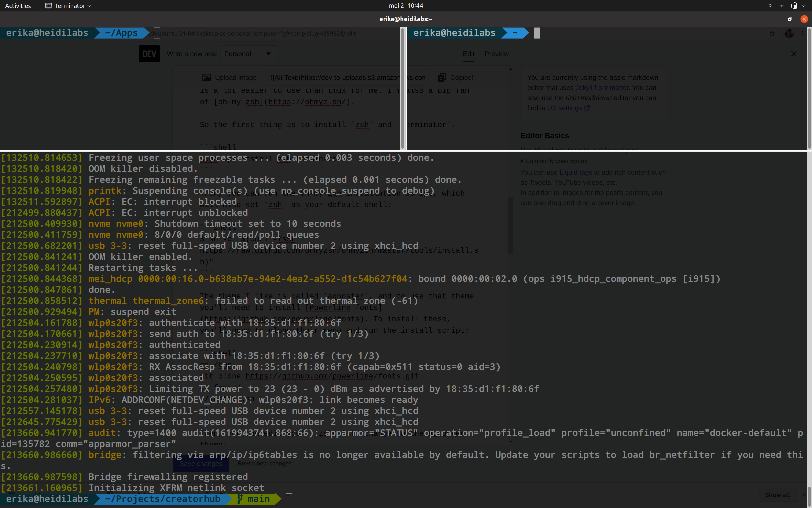This screenshot has height=508, width=812.
Task: Minimize the Terminator window
Action: tap(775, 19)
